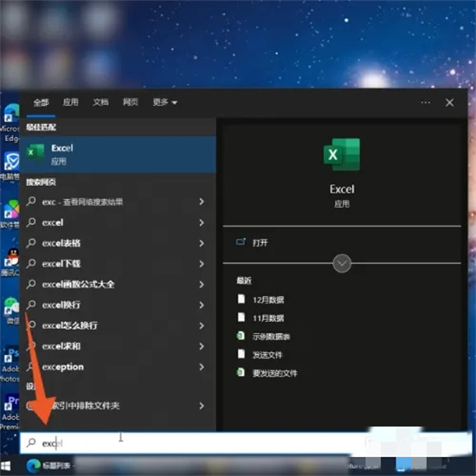Switch to the 全部 tab
Viewport: 476px width, 476px height.
[x=41, y=102]
